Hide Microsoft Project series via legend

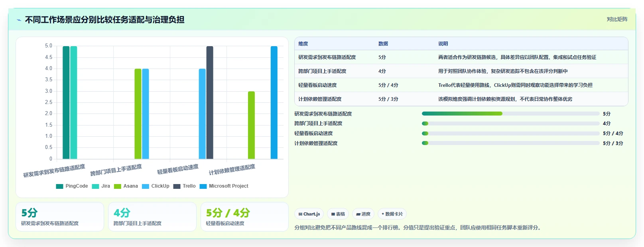(x=224, y=186)
